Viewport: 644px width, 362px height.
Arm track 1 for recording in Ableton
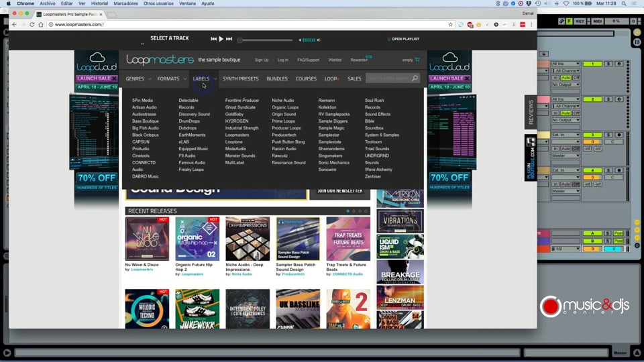619,64
